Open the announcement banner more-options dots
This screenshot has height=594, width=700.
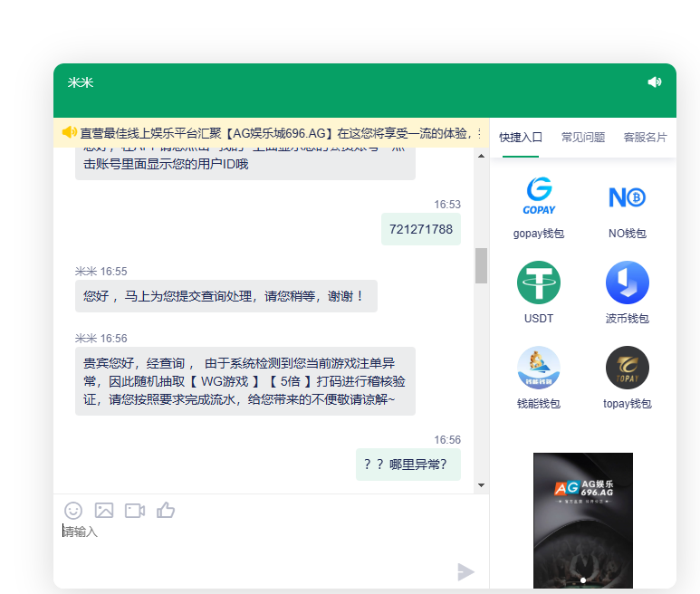coord(479,133)
